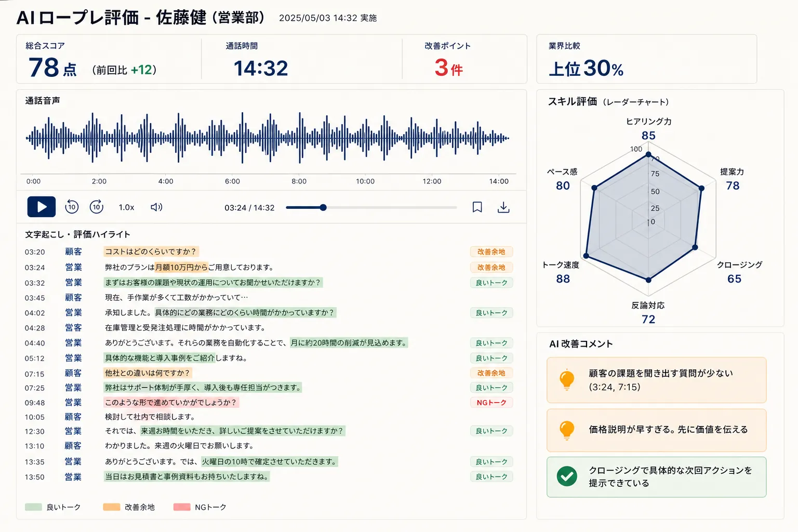Open the comment クロージングで具体的な次回アクション
This screenshot has width=798, height=532.
pos(656,477)
